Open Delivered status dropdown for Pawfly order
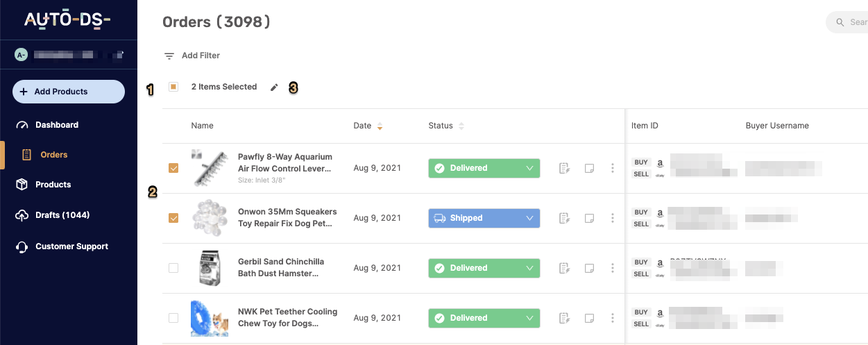Viewport: 868px width, 345px height. pos(484,168)
